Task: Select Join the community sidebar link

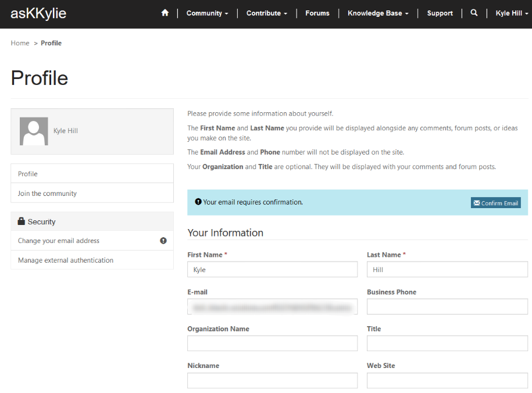Action: coord(47,194)
